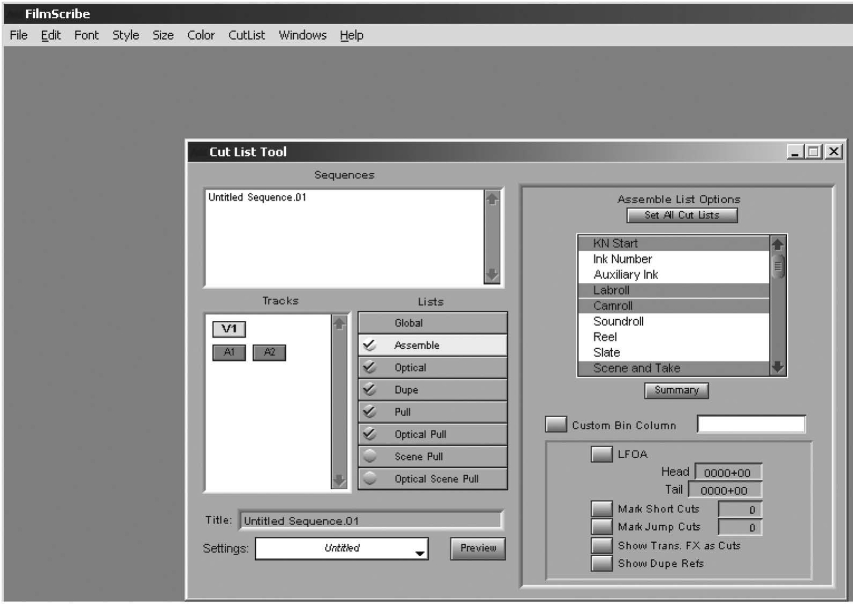Click the Tail footage field
This screenshot has width=853, height=616.
(x=725, y=490)
